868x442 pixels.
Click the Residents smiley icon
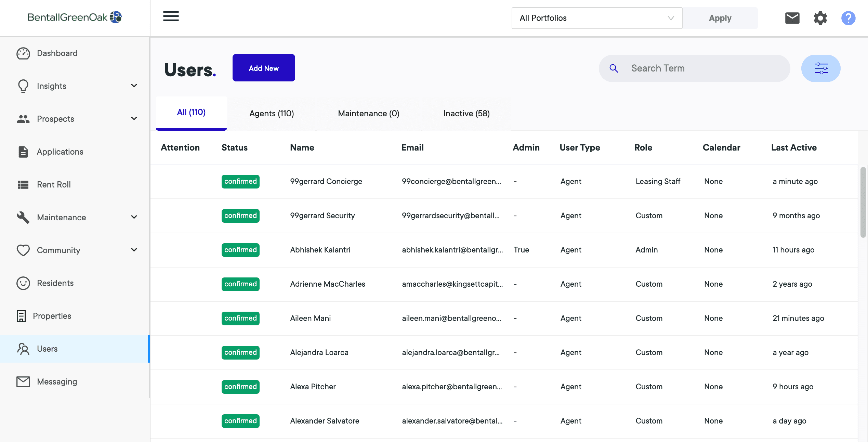click(x=23, y=283)
